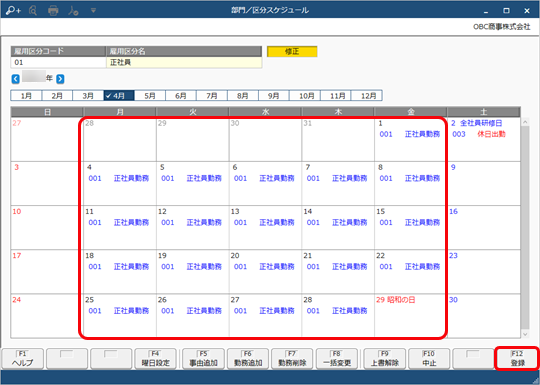The image size is (540, 385).
Task: Switch to the 7月 tab
Action: [212, 95]
